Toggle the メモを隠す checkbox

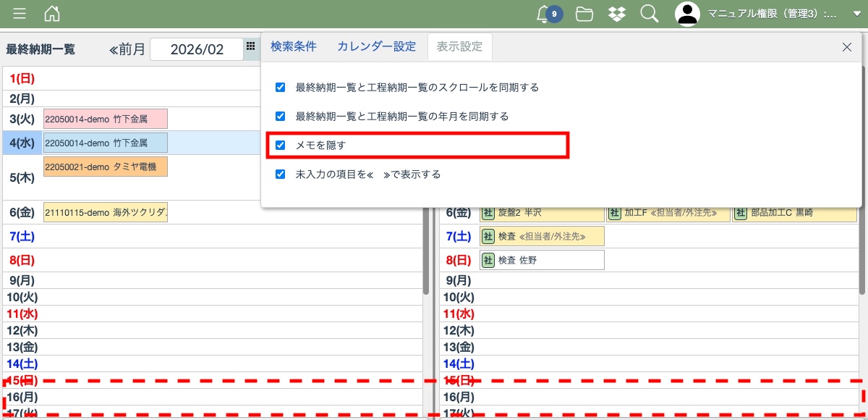281,145
